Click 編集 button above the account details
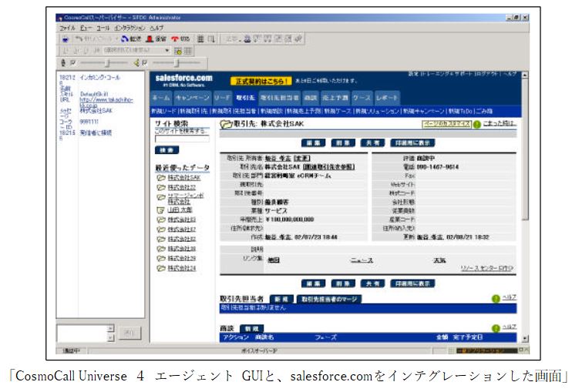The width and height of the screenshot is (572, 392). (313, 142)
